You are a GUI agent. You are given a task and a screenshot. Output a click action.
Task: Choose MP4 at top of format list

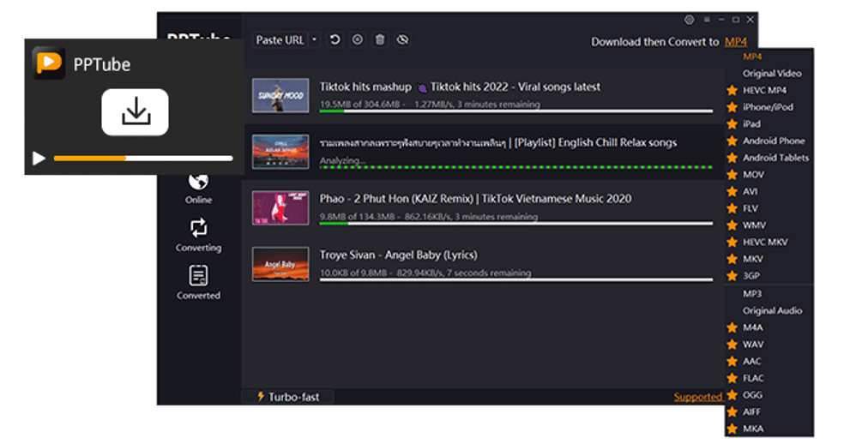(x=752, y=57)
